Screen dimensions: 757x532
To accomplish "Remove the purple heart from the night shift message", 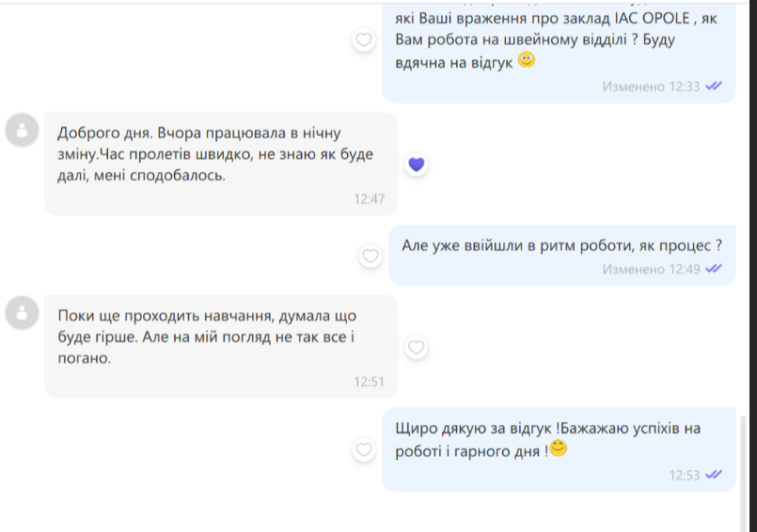I will (x=416, y=164).
